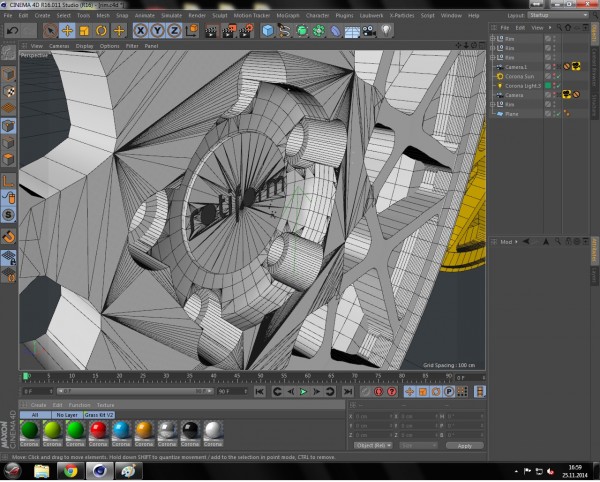Open the MoGraph menu
This screenshot has width=600, height=482.
click(288, 15)
